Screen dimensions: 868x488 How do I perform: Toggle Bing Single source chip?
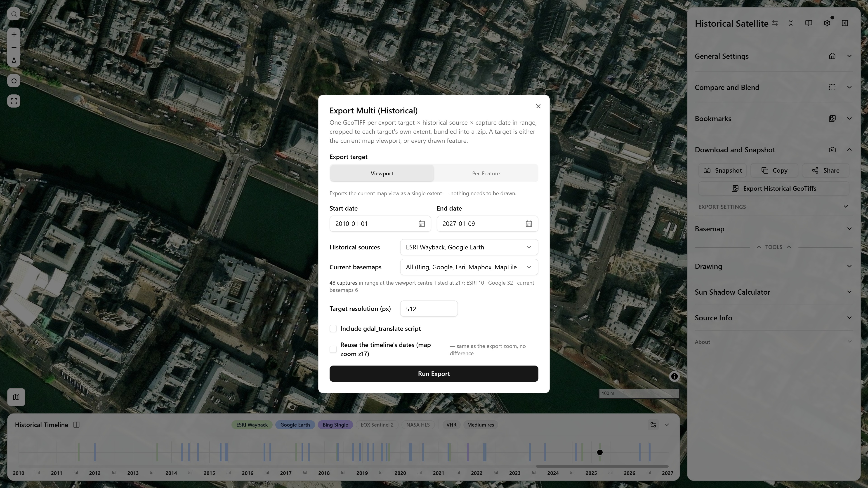point(335,425)
